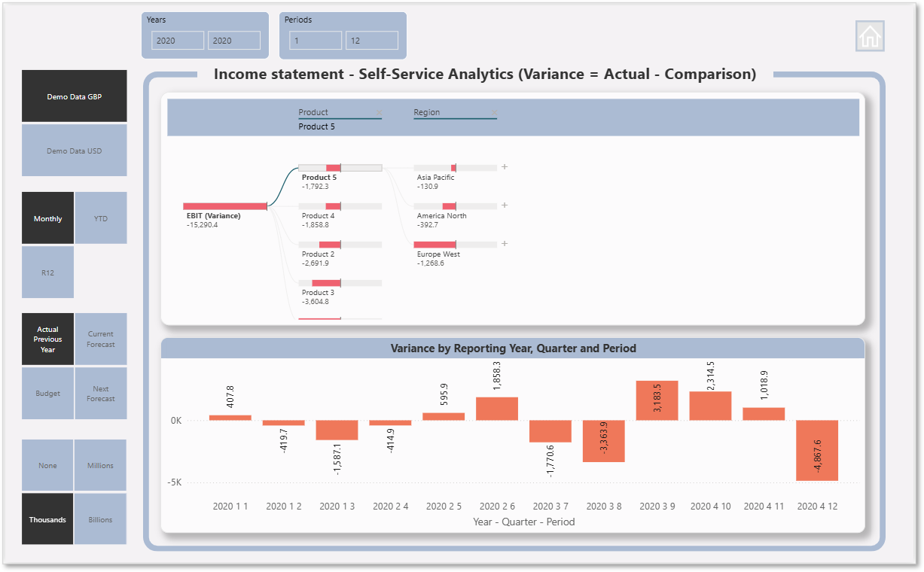Click the 2020 1 2 bar (-419.7)
The height and width of the screenshot is (572, 924).
pos(284,423)
